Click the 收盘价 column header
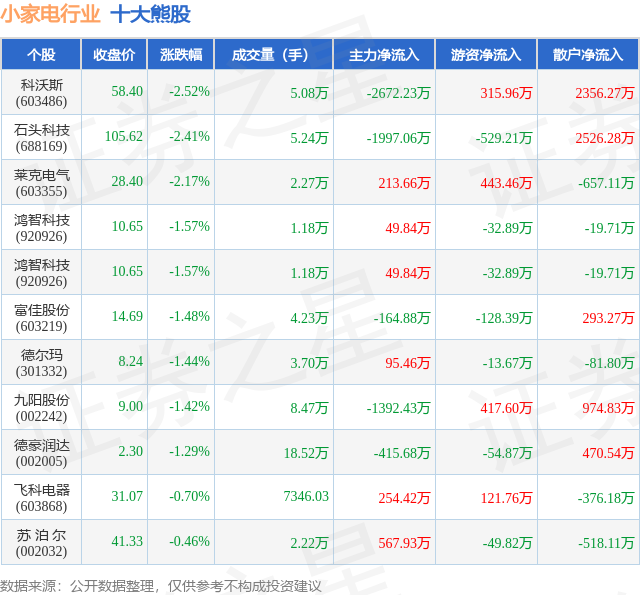The width and height of the screenshot is (640, 595). pyautogui.click(x=114, y=54)
